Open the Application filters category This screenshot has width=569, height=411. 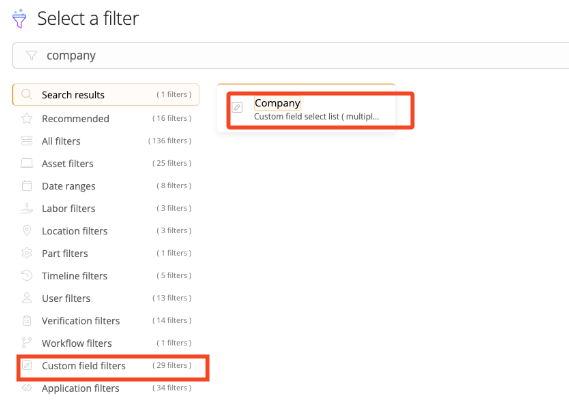[106, 388]
